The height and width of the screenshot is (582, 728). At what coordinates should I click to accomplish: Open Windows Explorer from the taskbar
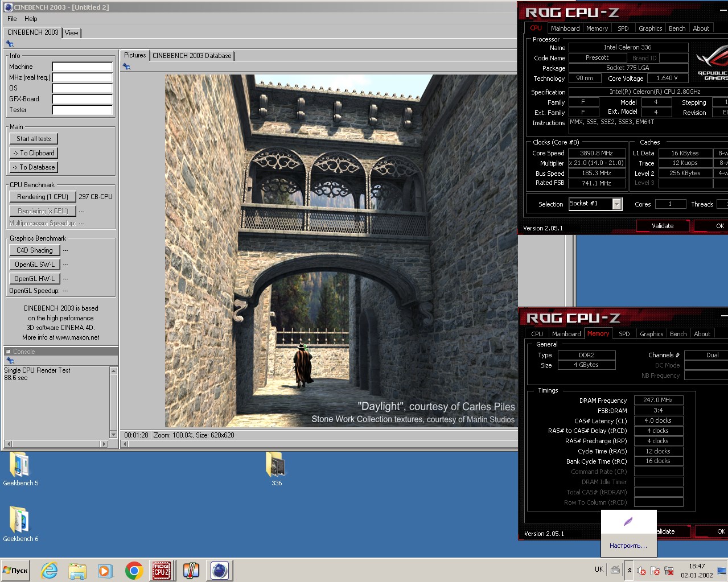[x=77, y=570]
